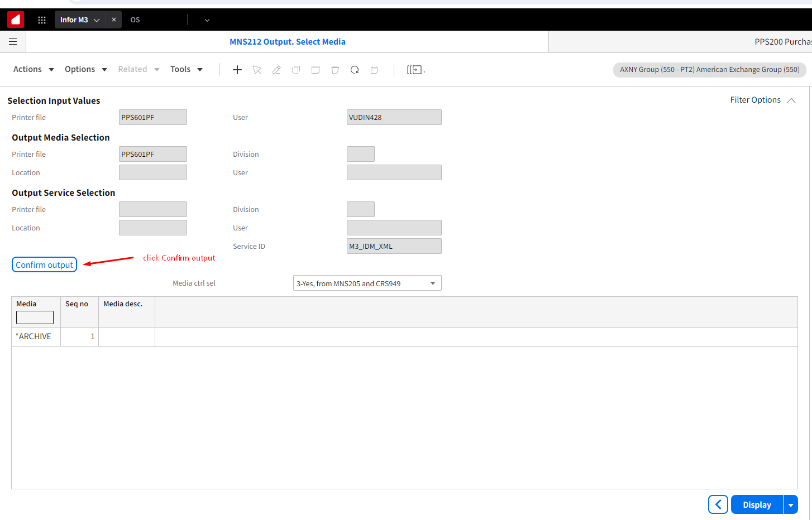Click the Media column header
The image size is (812, 520).
[26, 304]
